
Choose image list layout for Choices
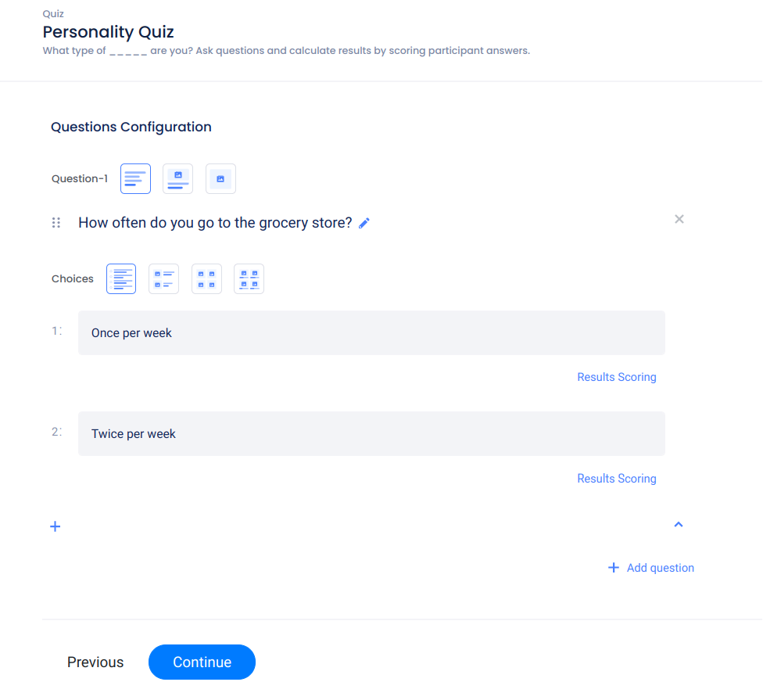pyautogui.click(x=163, y=278)
